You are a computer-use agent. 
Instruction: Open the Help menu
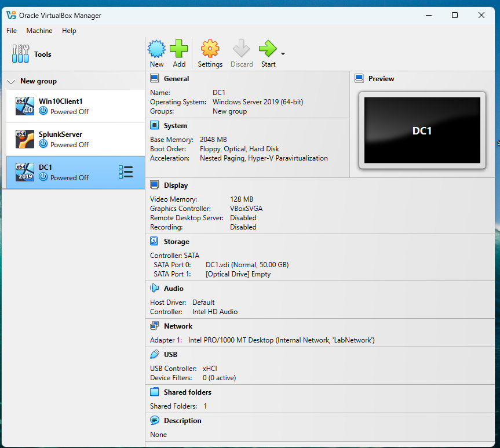click(x=69, y=31)
